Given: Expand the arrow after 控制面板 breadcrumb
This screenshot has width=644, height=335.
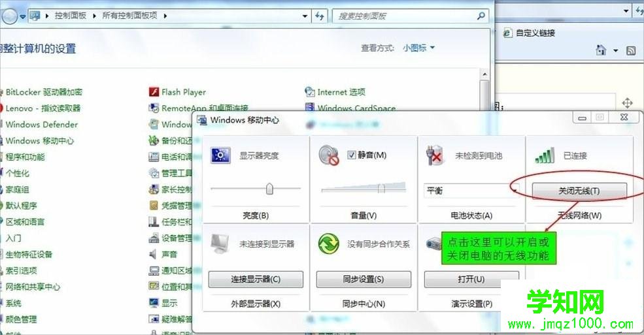Looking at the screenshot, I should click(94, 16).
